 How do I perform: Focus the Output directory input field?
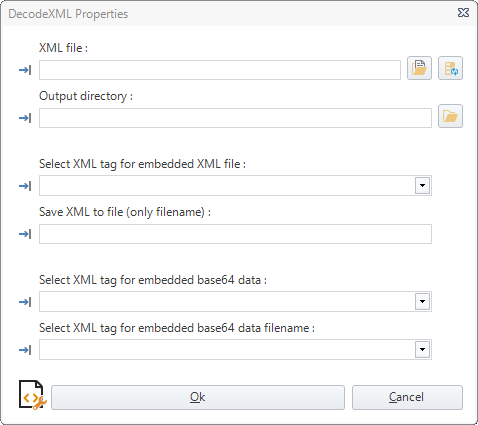(235, 118)
